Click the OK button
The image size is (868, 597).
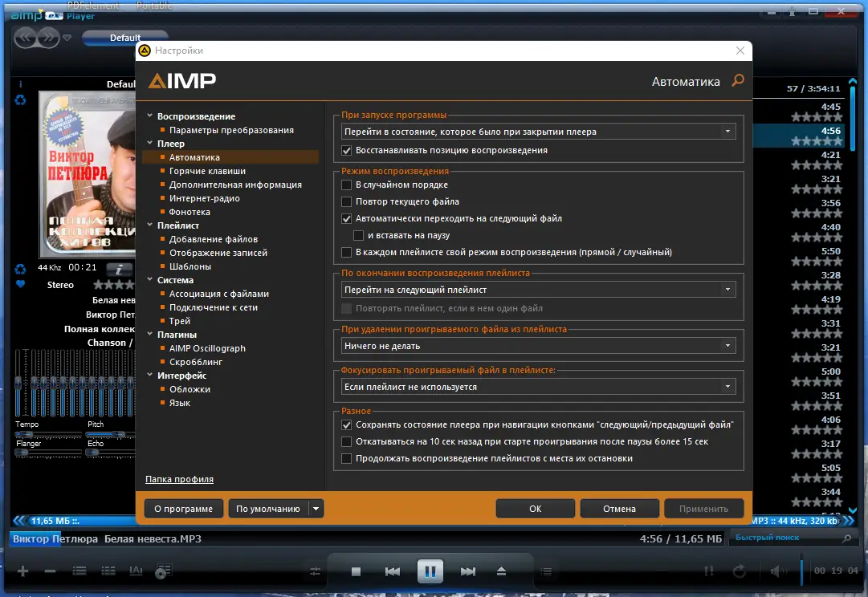tap(535, 509)
